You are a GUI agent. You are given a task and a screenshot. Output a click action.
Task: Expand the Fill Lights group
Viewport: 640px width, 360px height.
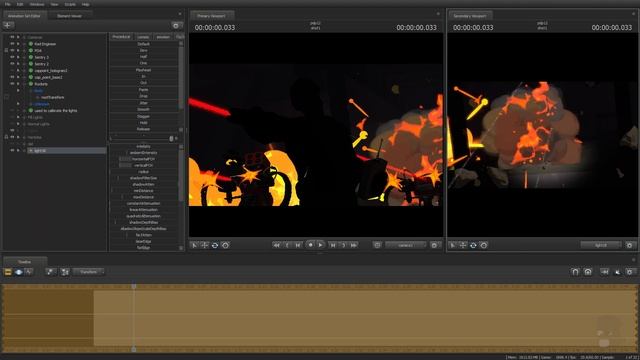click(24, 118)
